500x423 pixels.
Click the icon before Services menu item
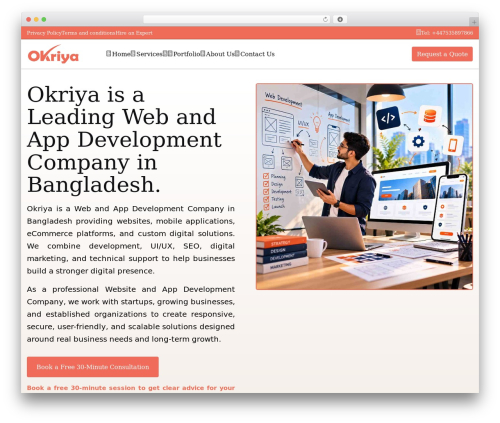[x=133, y=54]
